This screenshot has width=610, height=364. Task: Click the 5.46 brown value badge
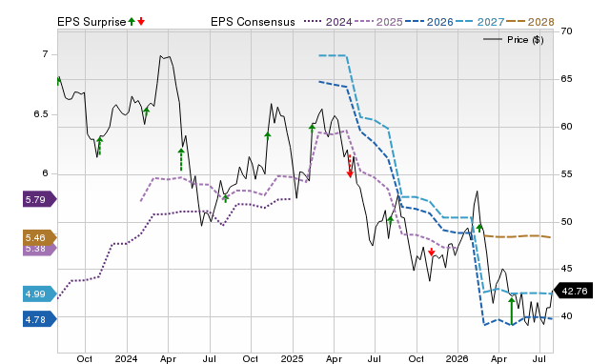point(40,237)
